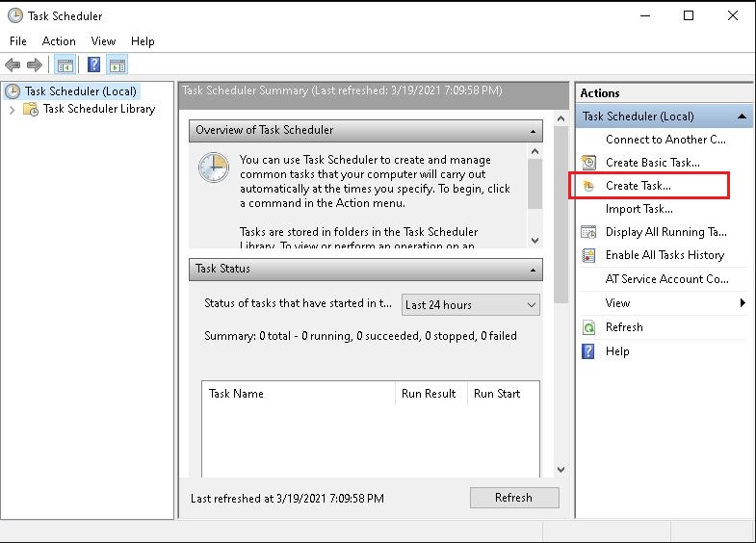Click the 'Last refreshed at 3/19/2021 7:09:58 PM' text
Viewport: 756px width, 543px height.
click(287, 498)
